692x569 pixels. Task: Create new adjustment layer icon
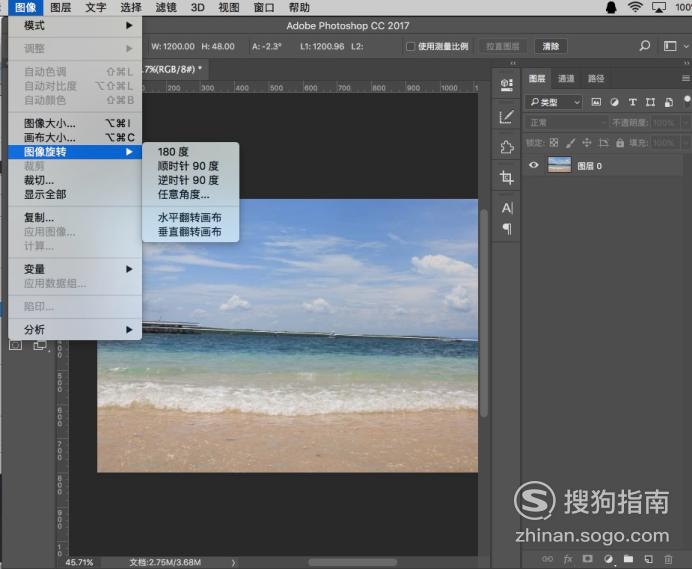pyautogui.click(x=608, y=559)
